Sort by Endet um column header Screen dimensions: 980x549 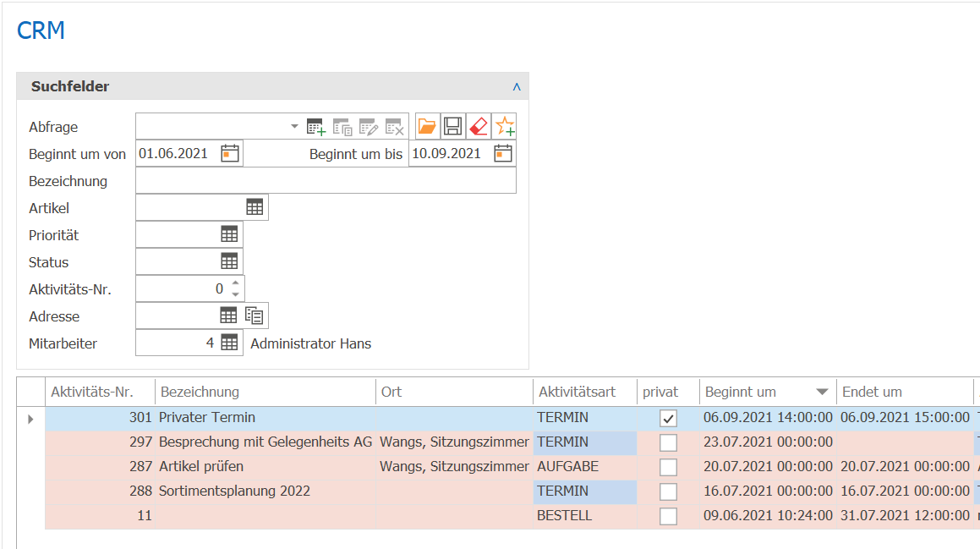pos(905,392)
